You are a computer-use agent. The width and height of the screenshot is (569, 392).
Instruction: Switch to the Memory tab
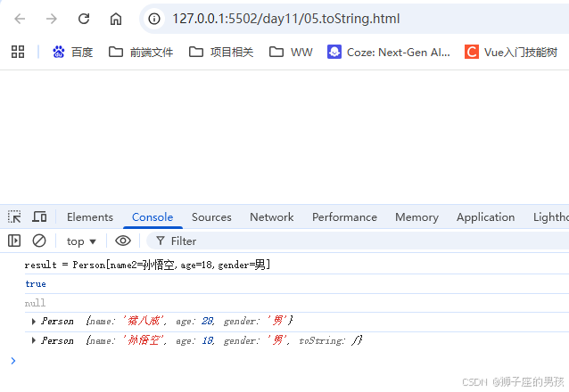point(417,216)
